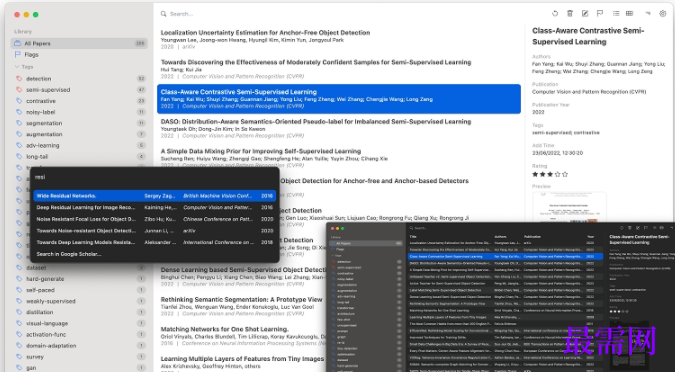
Task: Select 'Wide Residual Networks.' search result
Action: click(155, 195)
